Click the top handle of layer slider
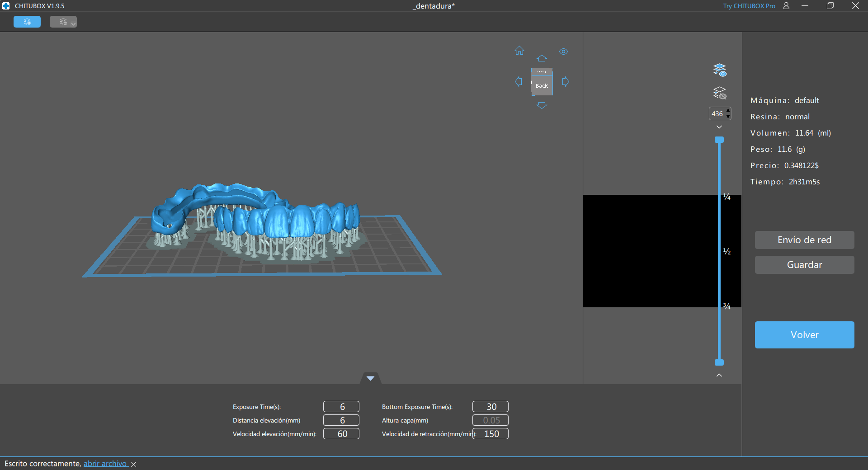 (719, 140)
